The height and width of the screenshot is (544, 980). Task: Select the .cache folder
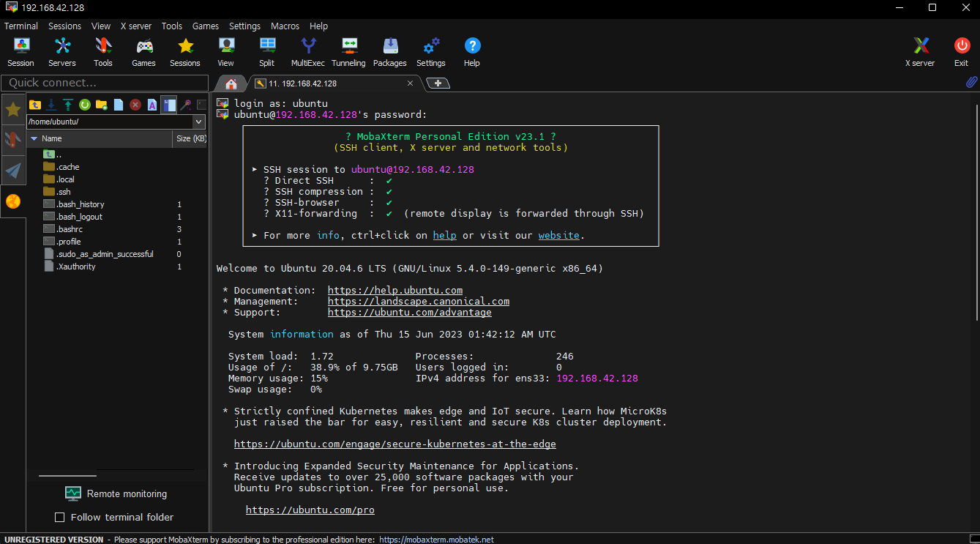pos(68,167)
